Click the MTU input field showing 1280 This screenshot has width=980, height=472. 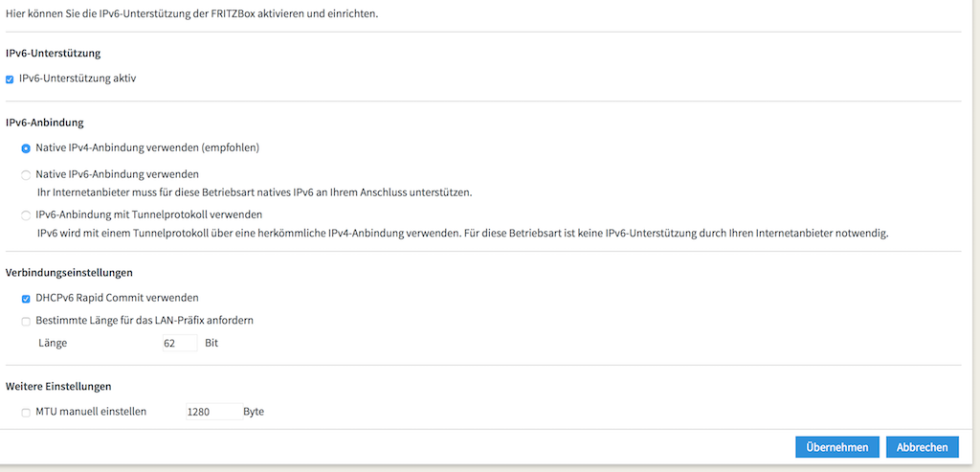point(211,412)
